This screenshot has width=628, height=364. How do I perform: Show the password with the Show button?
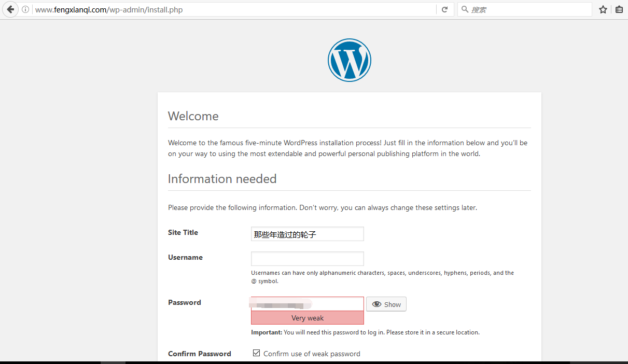click(386, 304)
